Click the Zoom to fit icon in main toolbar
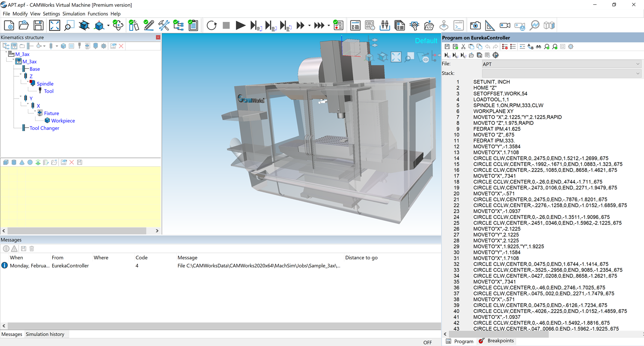The width and height of the screenshot is (644, 346). pyautogui.click(x=54, y=26)
